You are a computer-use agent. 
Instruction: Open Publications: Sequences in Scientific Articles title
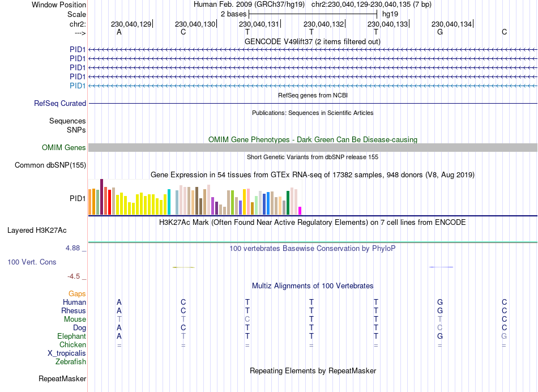point(313,113)
